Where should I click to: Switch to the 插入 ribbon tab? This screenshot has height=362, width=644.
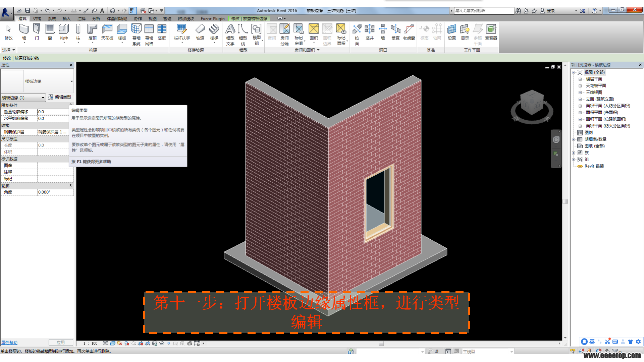(x=67, y=19)
